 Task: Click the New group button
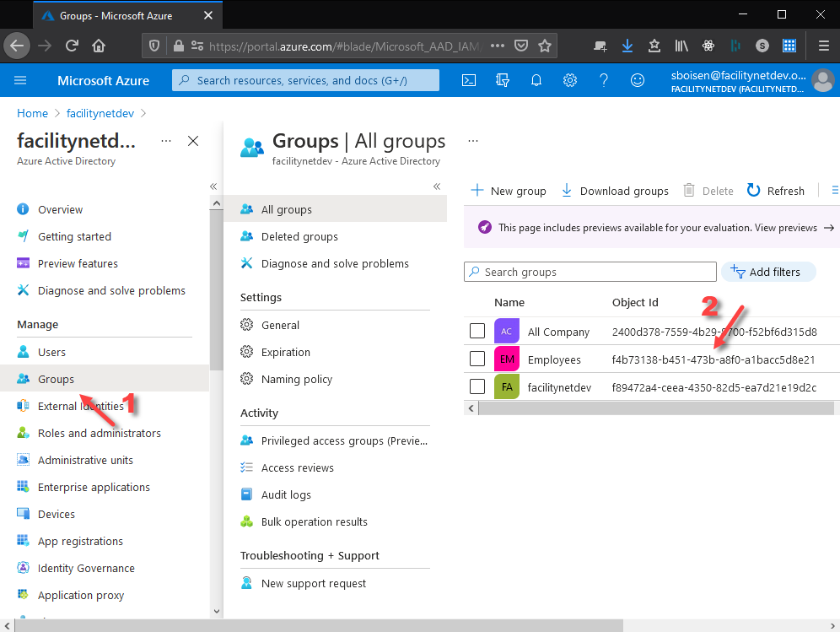click(509, 191)
